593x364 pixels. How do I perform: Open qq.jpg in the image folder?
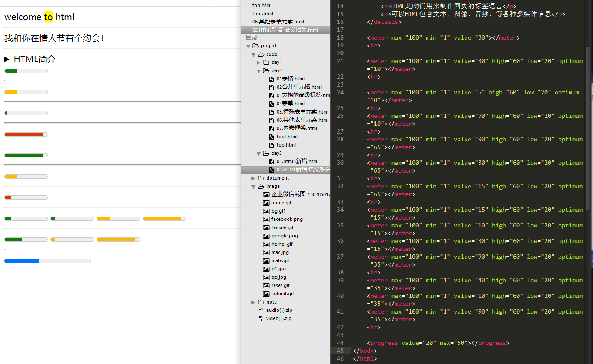coord(279,277)
